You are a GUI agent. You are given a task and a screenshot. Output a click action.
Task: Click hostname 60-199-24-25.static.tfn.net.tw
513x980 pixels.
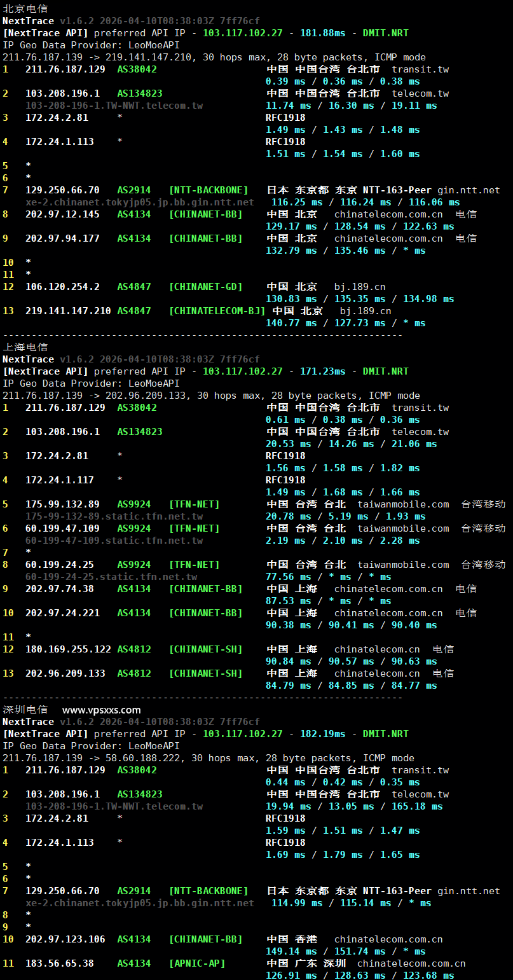tap(111, 577)
